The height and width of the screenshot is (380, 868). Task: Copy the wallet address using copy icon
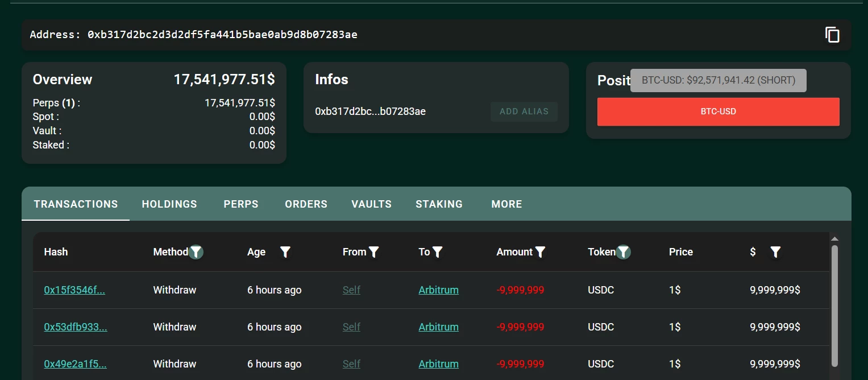pos(832,35)
